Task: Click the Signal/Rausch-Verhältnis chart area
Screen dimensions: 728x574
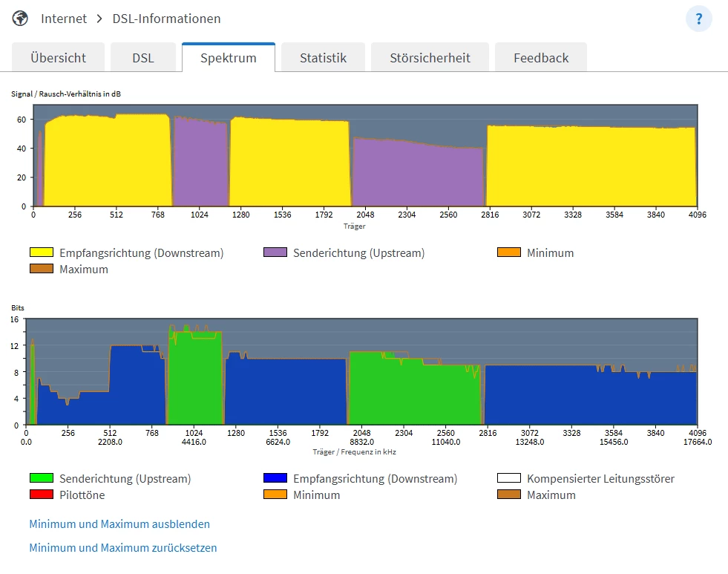Action: coord(364,155)
